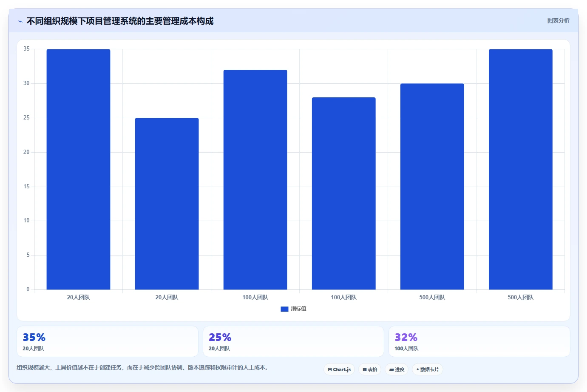The image size is (587, 392).
Task: Click the y-axis label 30
Action: (26, 83)
